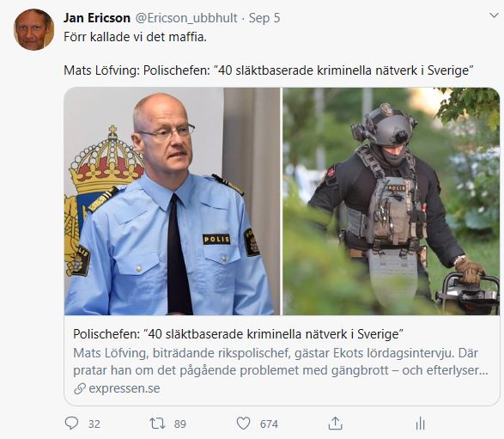The width and height of the screenshot is (504, 439).
Task: Expand the tweet options chevron menu
Action: pos(494,15)
